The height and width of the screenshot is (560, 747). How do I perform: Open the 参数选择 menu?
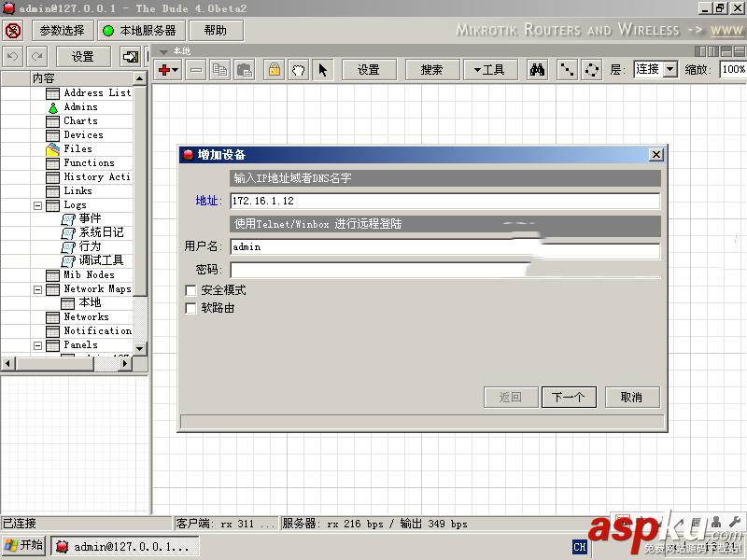pos(63,31)
